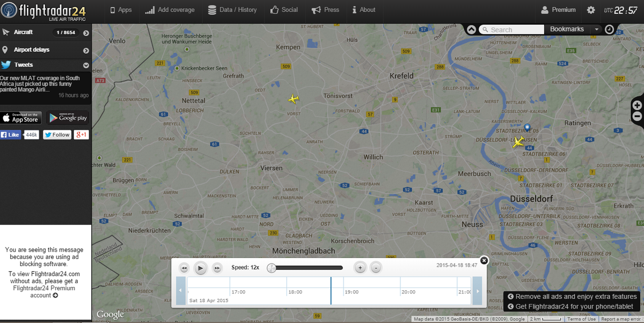Click the Twitter bird icon
The width and height of the screenshot is (644, 323).
click(6, 65)
